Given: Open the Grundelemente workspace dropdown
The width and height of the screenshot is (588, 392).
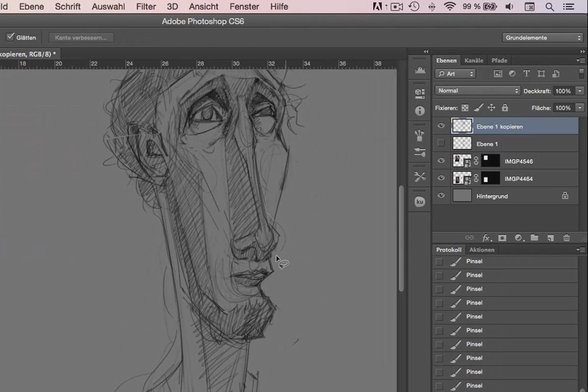Looking at the screenshot, I should 542,38.
